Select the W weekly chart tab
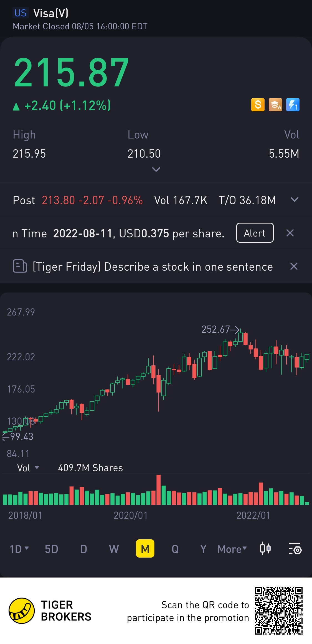 point(114,549)
